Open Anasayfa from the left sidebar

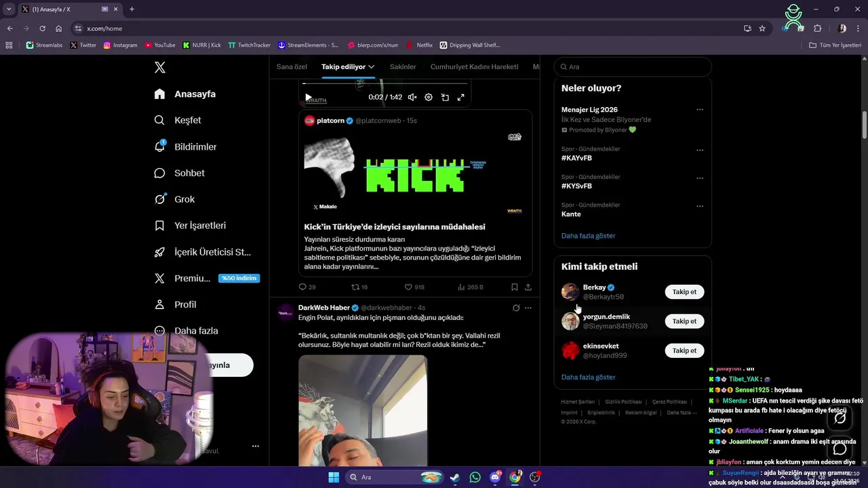[x=185, y=94]
